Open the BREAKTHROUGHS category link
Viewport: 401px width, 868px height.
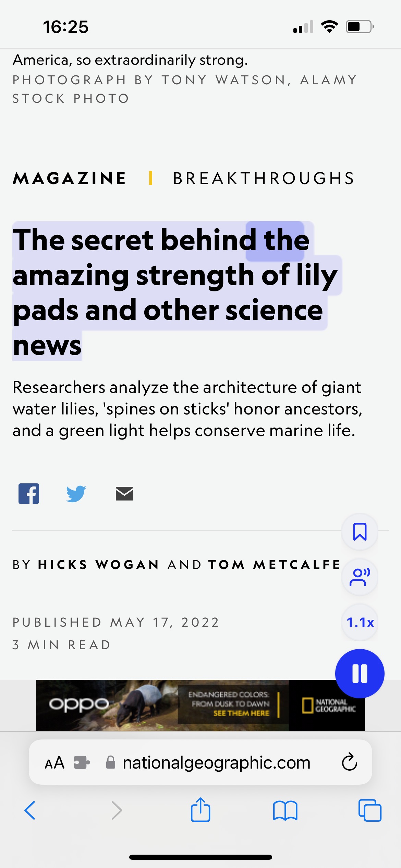click(x=264, y=178)
